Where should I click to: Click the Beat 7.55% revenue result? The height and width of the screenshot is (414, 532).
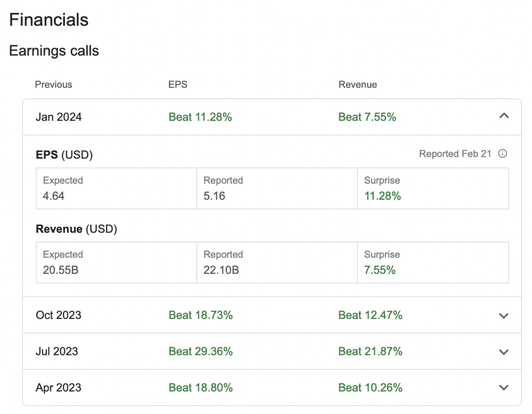pyautogui.click(x=367, y=117)
